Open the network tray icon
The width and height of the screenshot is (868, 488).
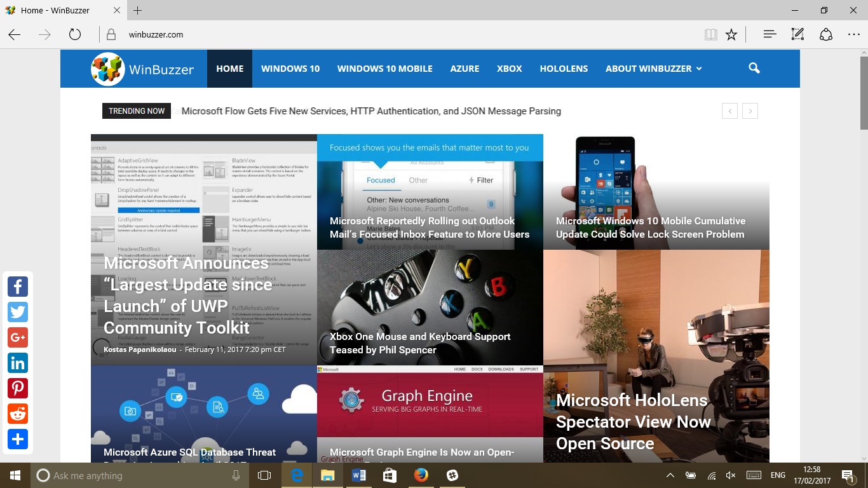click(x=712, y=475)
